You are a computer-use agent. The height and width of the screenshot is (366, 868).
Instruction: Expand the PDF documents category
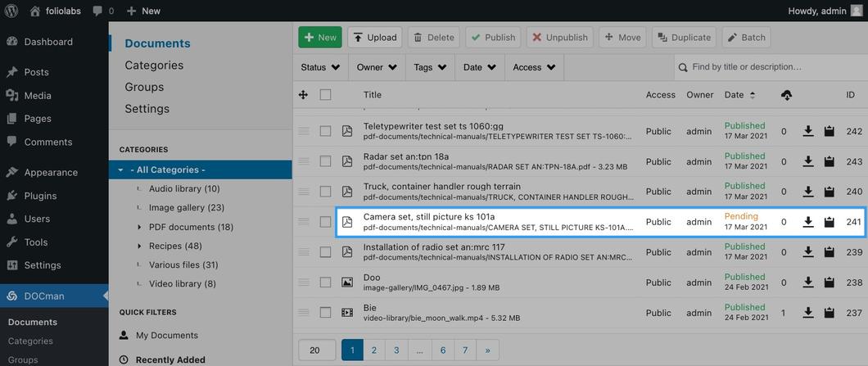pyautogui.click(x=139, y=227)
